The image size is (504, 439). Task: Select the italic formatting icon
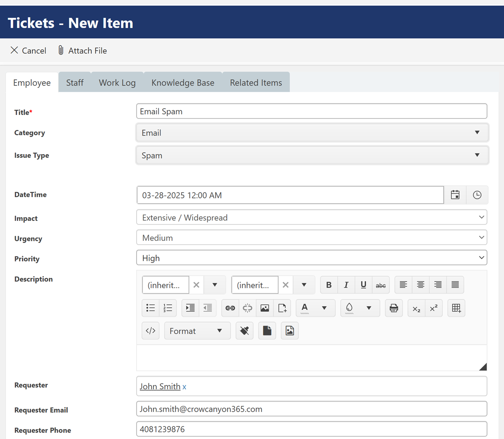coord(346,285)
